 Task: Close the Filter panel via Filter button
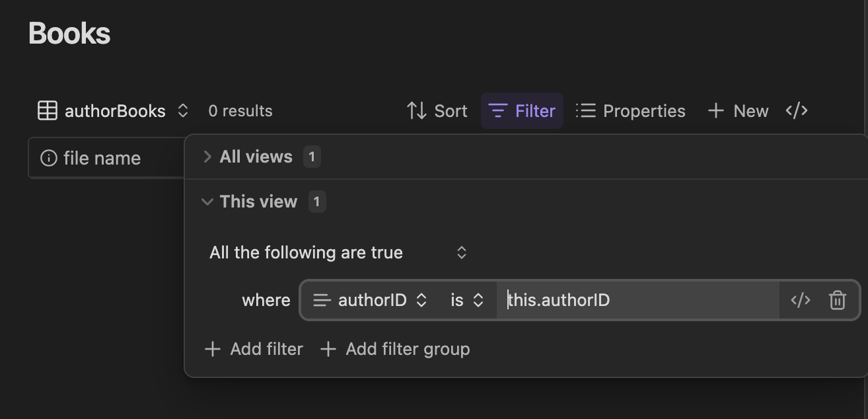point(522,111)
